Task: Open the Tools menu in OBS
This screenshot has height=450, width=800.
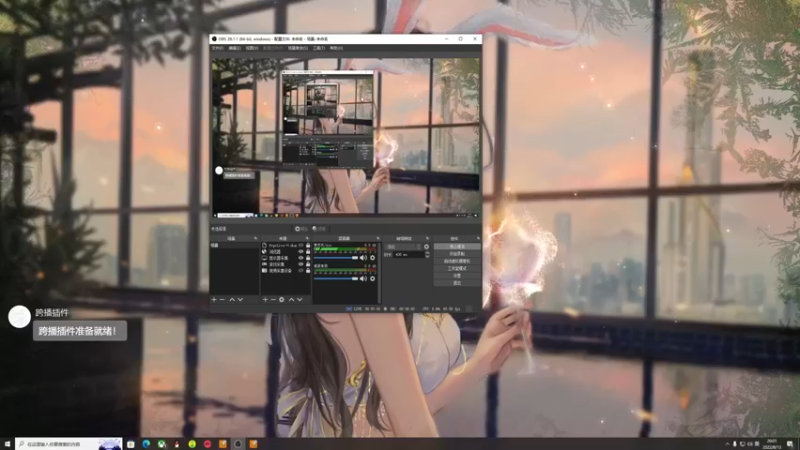Action: [x=319, y=48]
